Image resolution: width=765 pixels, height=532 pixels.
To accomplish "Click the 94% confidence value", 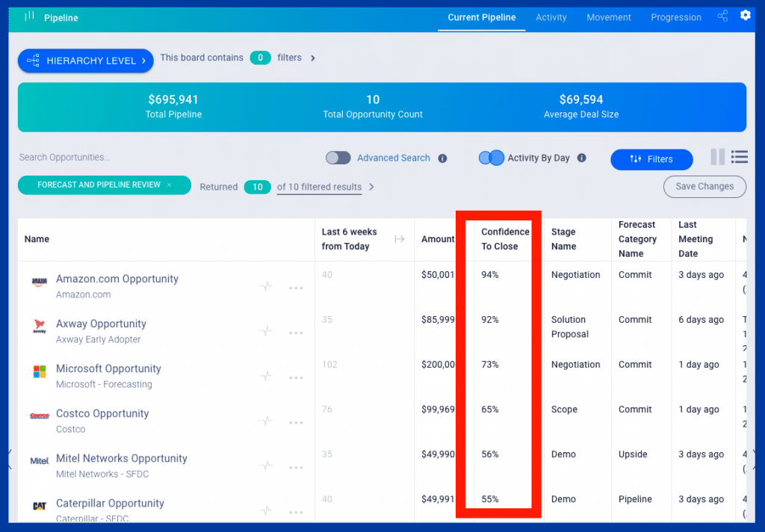I will tap(490, 275).
